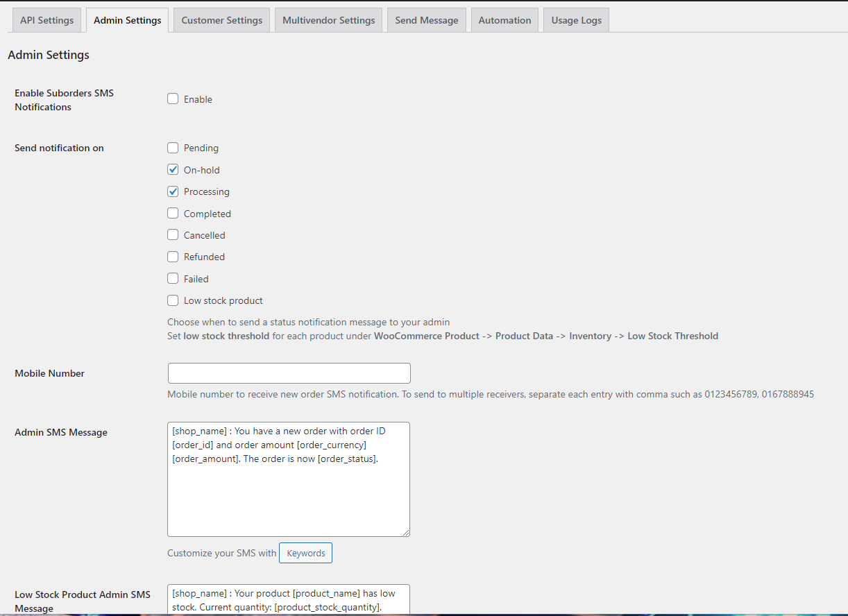Enable the Cancelled notification checkbox
Viewport: 848px width, 616px height.
[x=173, y=235]
